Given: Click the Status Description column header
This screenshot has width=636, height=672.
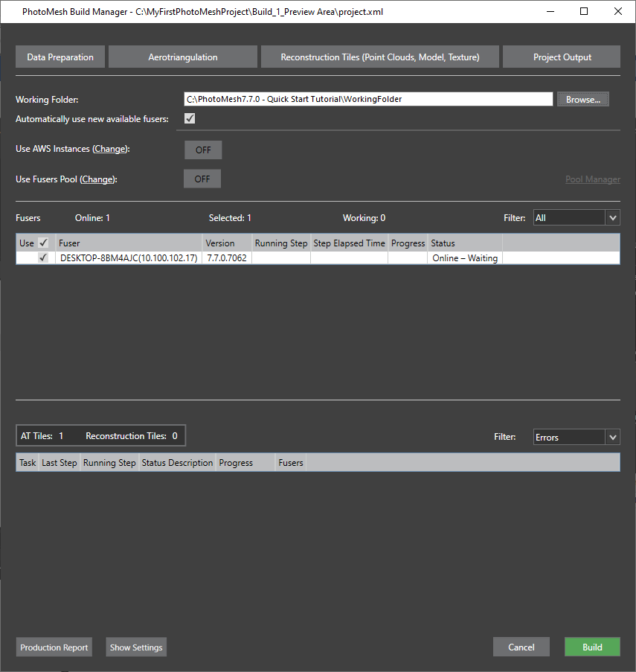Looking at the screenshot, I should coord(177,463).
